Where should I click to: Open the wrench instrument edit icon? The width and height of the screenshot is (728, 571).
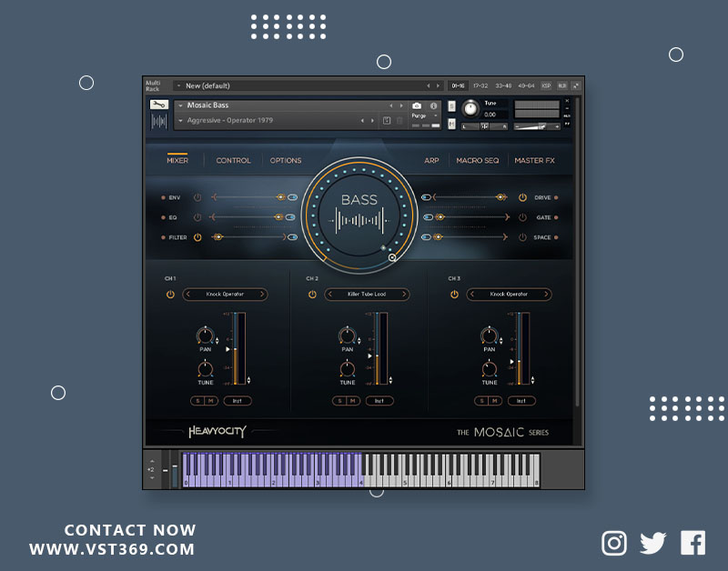coord(158,105)
